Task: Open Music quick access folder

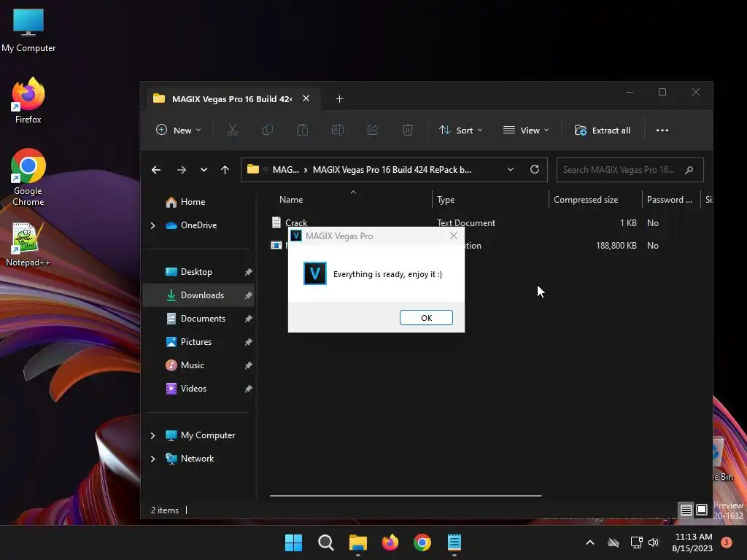Action: click(x=193, y=365)
